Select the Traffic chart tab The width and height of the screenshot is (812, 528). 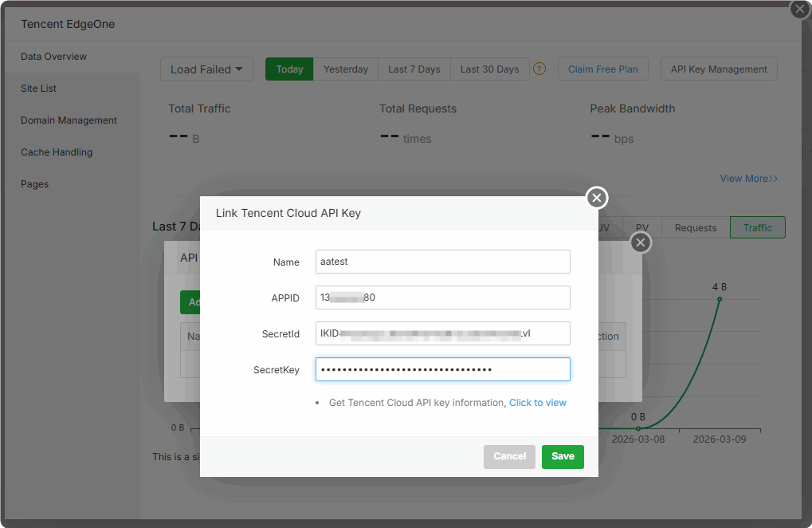click(758, 227)
